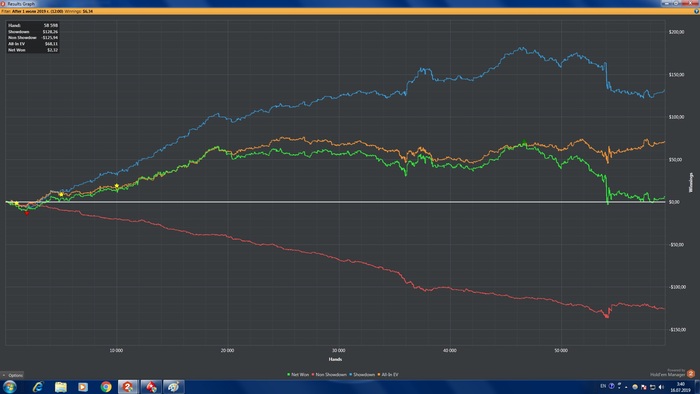Click the Winnings axis title
This screenshot has width=700, height=394.
point(691,182)
